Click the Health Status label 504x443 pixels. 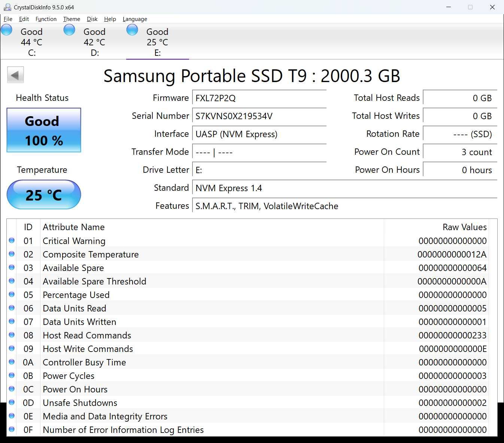(42, 98)
